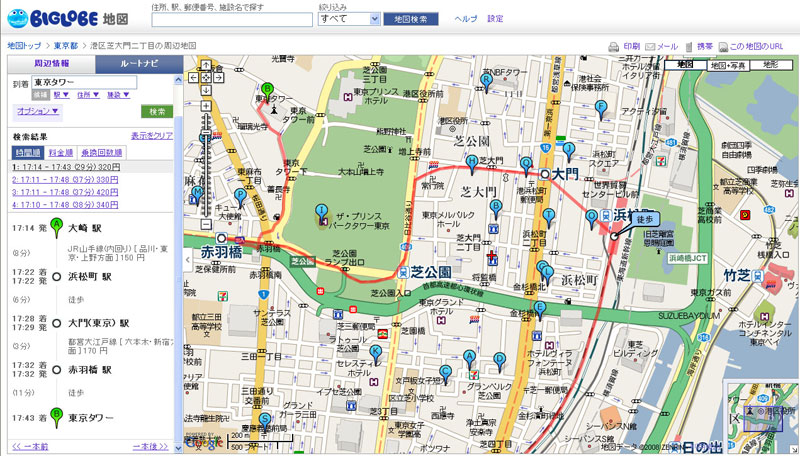The height and width of the screenshot is (456, 800).
Task: Sort results by 料金順 (fare)
Action: coord(60,151)
